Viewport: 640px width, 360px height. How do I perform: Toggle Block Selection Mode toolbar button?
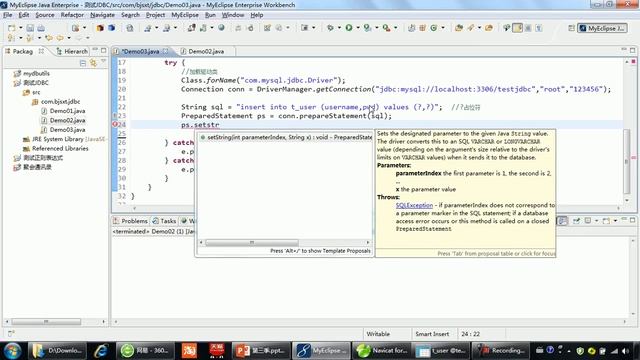(528, 28)
